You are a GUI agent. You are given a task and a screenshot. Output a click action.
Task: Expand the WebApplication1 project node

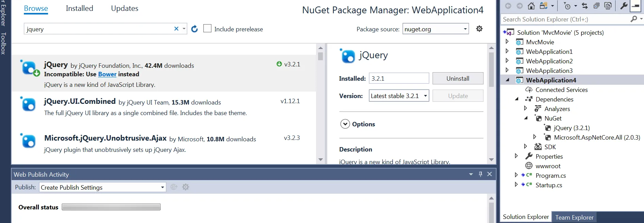tap(507, 51)
